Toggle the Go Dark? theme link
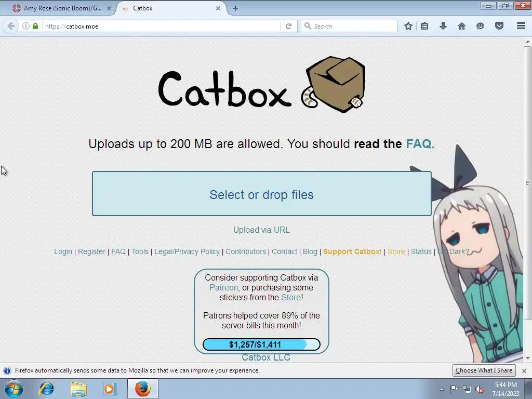532x399 pixels. click(453, 251)
